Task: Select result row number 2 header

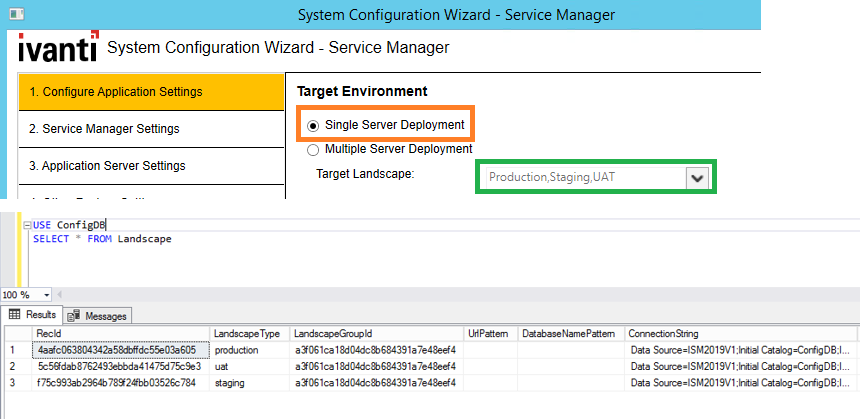Action: (x=14, y=366)
